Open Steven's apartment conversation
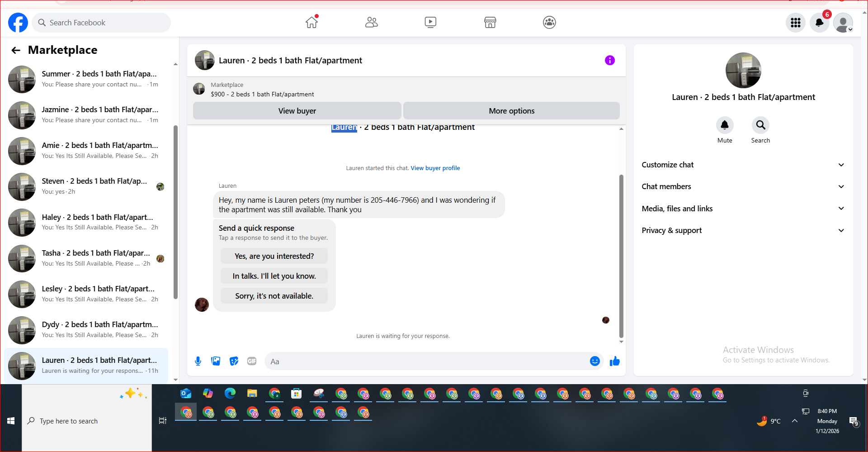The image size is (868, 452). 86,186
